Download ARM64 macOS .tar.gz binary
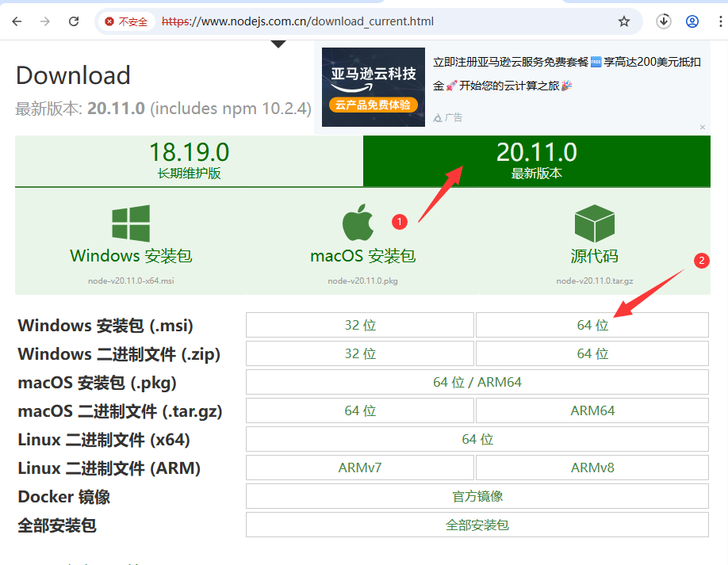Viewport: 728px width, 565px height. pos(592,410)
